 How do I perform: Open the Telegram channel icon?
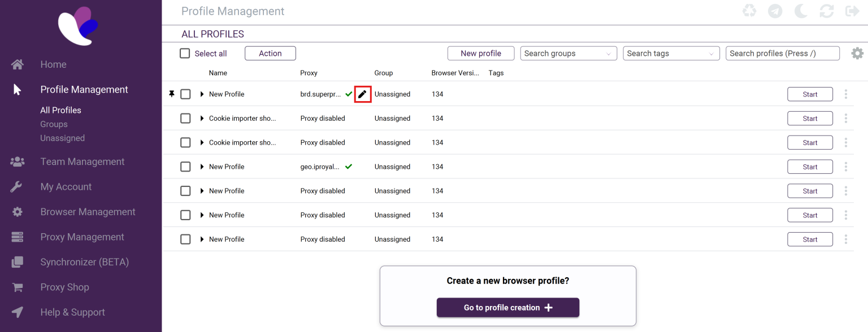(x=775, y=11)
